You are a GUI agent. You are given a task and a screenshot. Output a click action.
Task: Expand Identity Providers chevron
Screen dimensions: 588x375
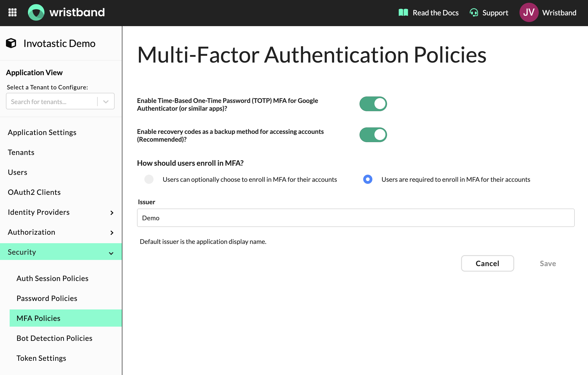(x=112, y=213)
